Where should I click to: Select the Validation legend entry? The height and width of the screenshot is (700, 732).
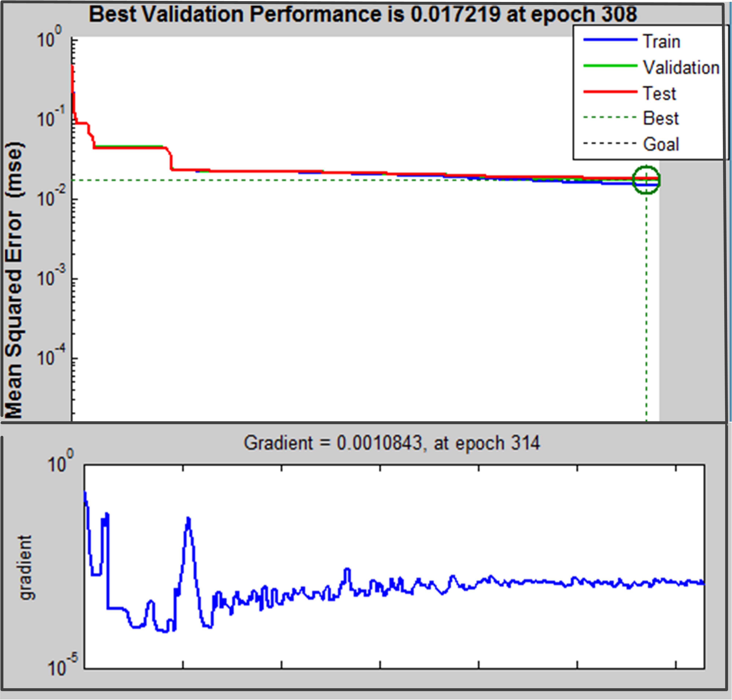(651, 67)
